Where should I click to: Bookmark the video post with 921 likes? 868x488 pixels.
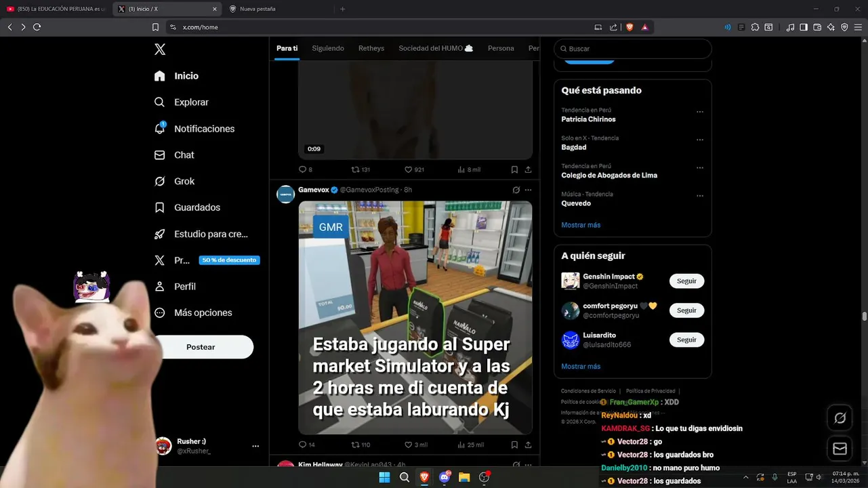pyautogui.click(x=514, y=169)
